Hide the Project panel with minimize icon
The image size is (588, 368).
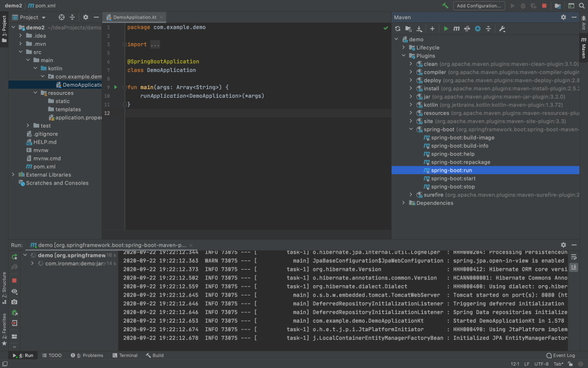(96, 17)
